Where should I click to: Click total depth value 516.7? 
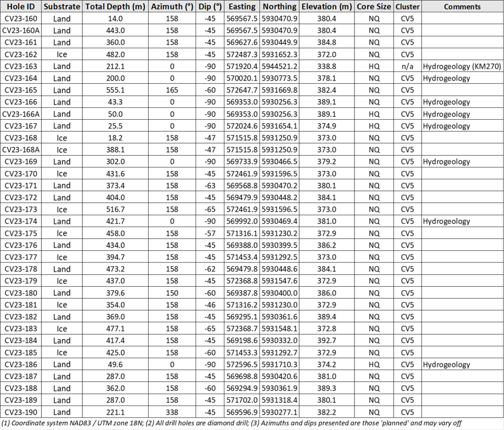pyautogui.click(x=115, y=209)
